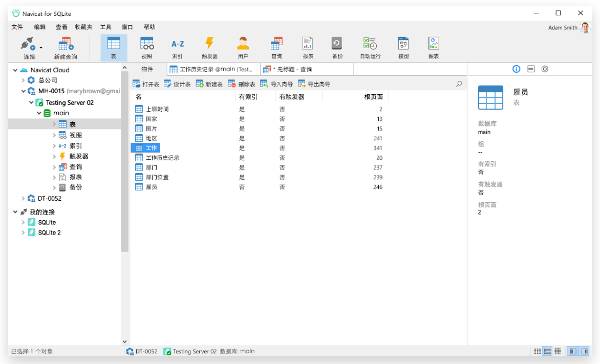Switch to ER diagram view mode
Screen dimensions: 600x364
pos(558,351)
